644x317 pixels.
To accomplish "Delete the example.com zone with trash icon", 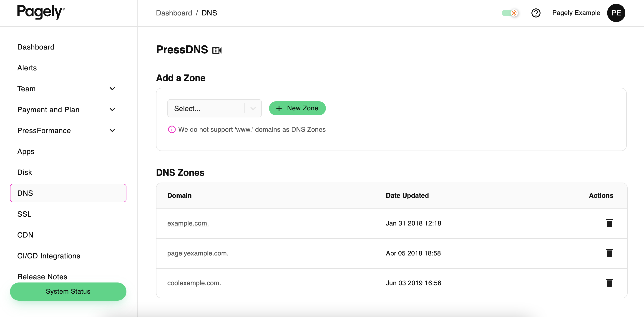I will click(609, 223).
